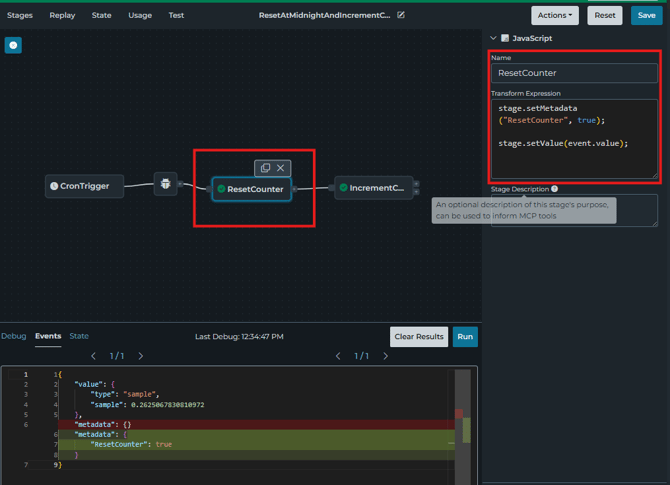Image resolution: width=670 pixels, height=485 pixels.
Task: Select the ResetCounter node
Action: point(252,189)
